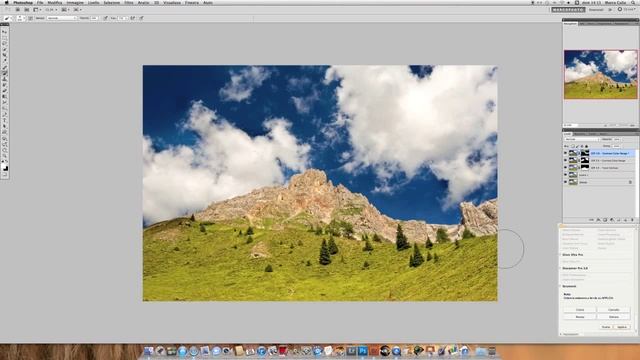Select the Clone Stamp tool

4,78
